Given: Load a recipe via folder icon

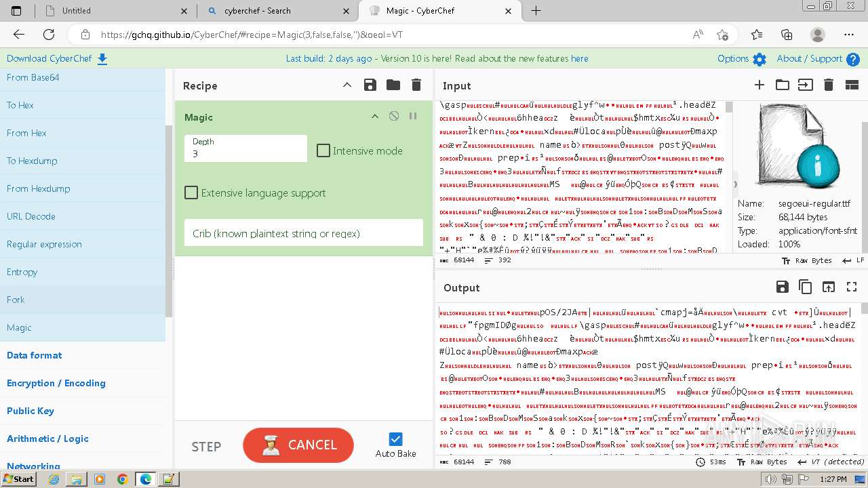Looking at the screenshot, I should click(393, 85).
